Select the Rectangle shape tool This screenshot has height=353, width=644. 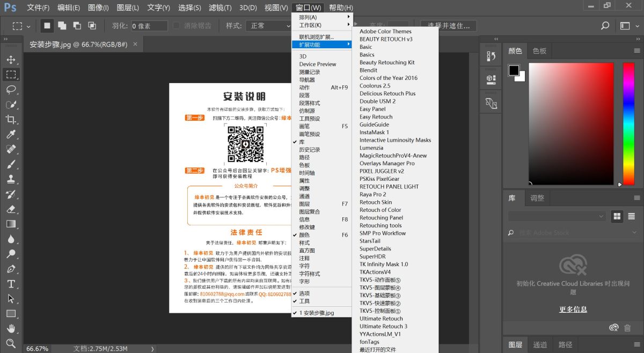[x=11, y=314]
